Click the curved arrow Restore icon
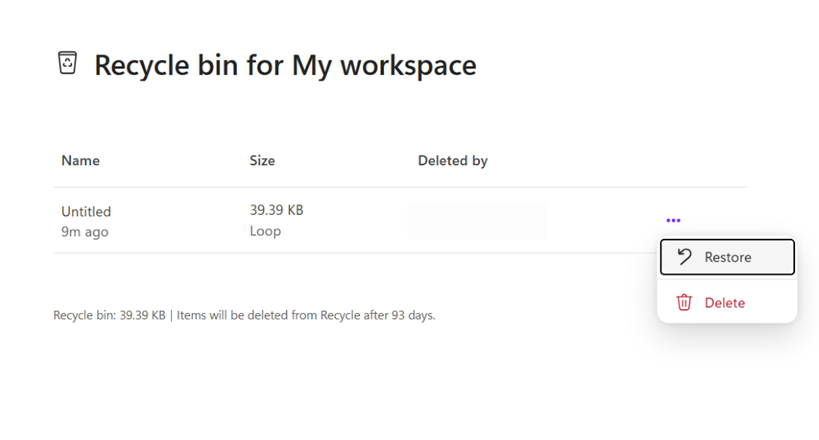 click(684, 257)
